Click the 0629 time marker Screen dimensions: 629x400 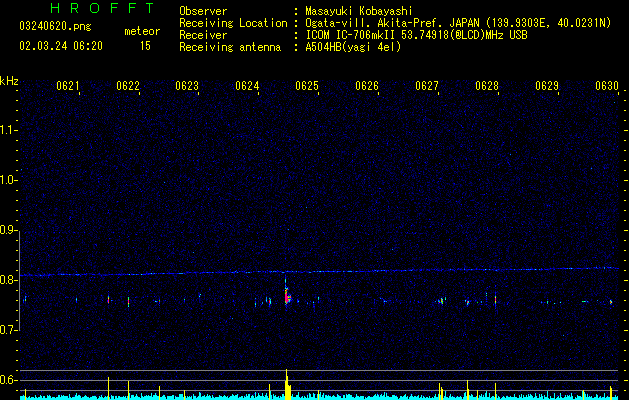coord(547,86)
